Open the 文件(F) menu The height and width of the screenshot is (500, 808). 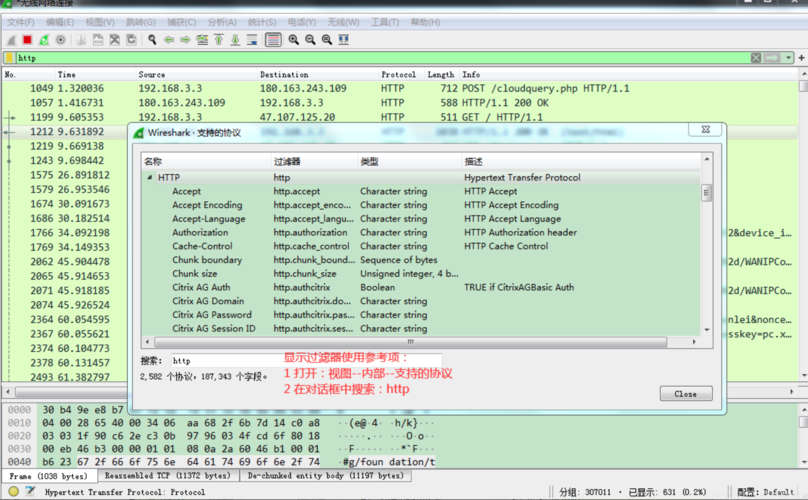(21, 22)
